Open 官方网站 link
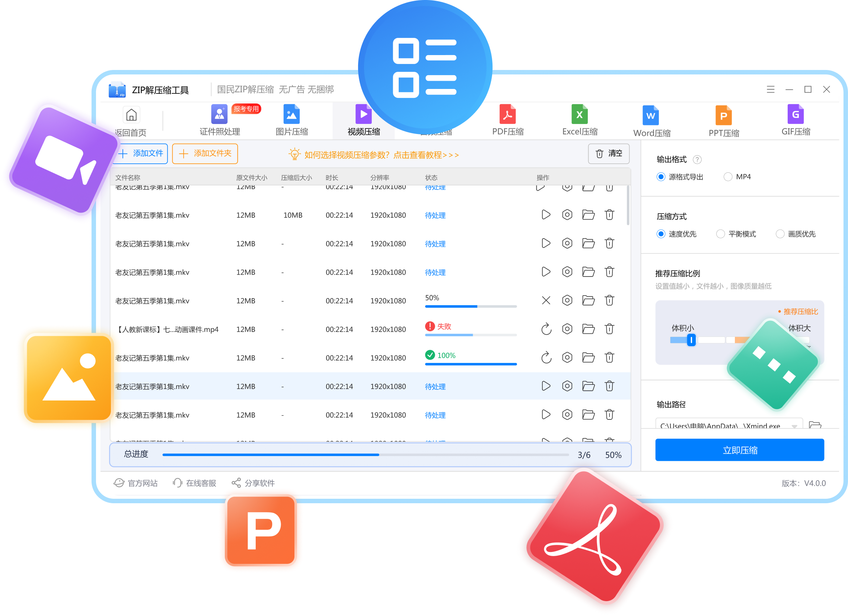Viewport: 848px width, 616px height. click(x=136, y=483)
